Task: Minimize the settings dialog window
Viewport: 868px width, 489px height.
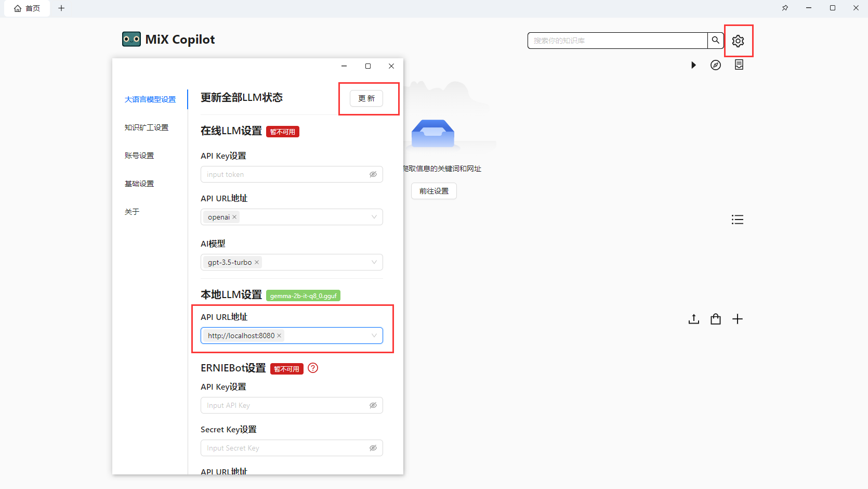Action: click(344, 66)
